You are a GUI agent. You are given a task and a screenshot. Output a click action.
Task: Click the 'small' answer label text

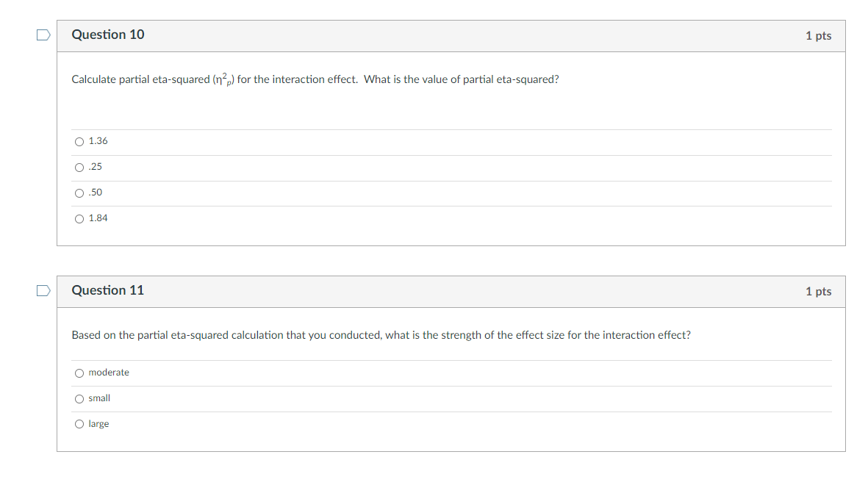coord(99,398)
